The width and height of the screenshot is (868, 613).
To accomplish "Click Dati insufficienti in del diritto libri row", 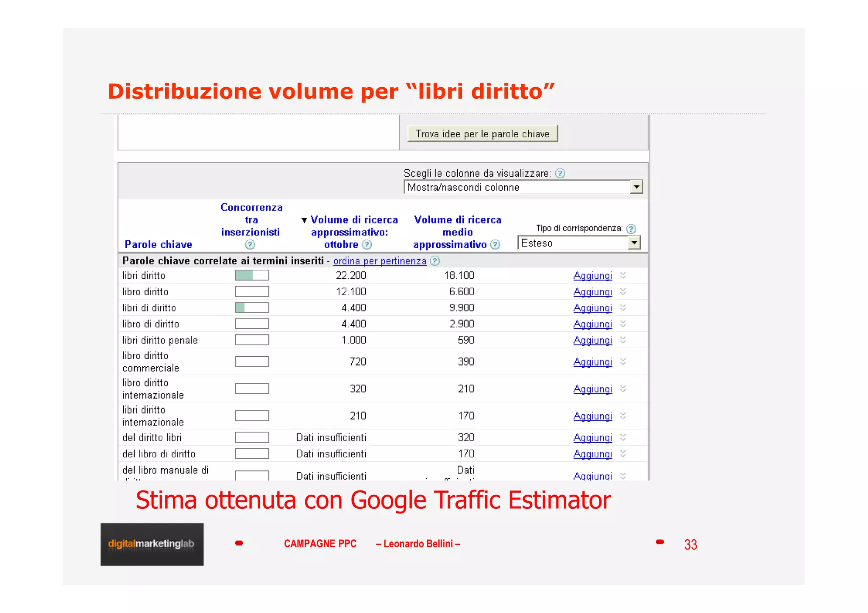I will (331, 437).
